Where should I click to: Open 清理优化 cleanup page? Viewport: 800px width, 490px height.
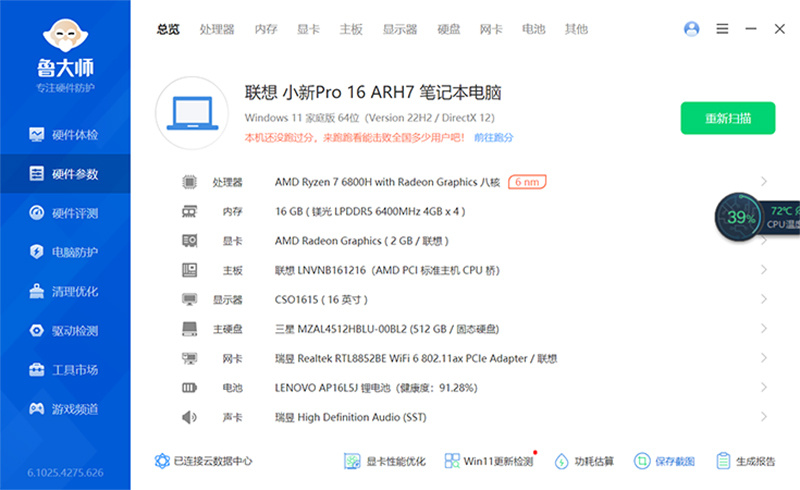tap(64, 291)
